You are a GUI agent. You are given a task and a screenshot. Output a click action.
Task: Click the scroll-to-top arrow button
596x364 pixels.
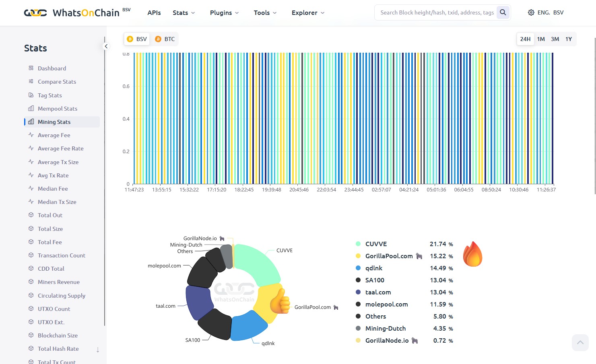pos(580,343)
